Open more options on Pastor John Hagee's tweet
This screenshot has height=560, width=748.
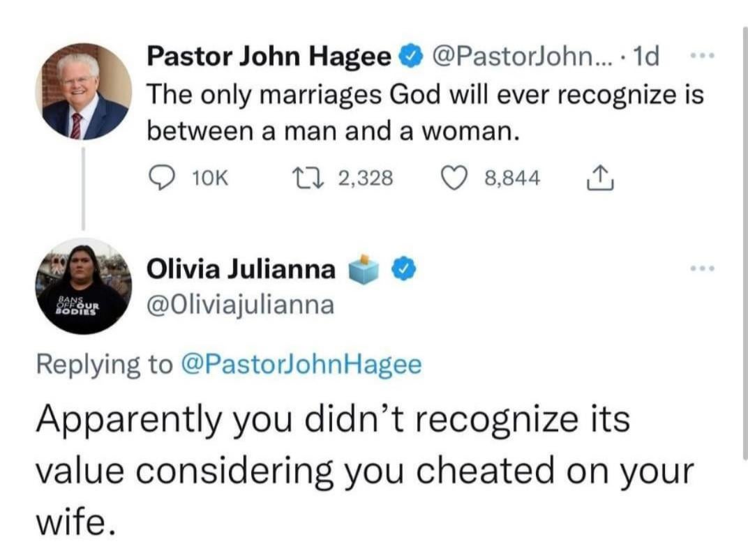click(694, 56)
